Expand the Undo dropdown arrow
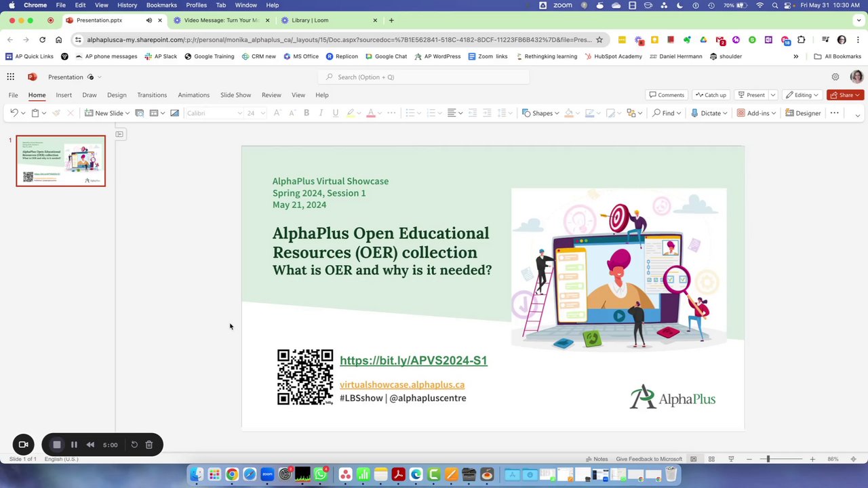The width and height of the screenshot is (868, 488). click(x=23, y=113)
